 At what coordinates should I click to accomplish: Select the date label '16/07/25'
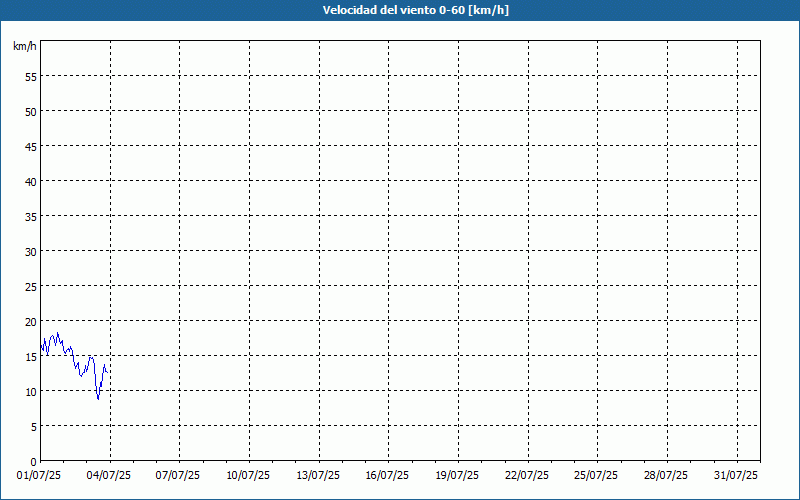pos(387,476)
